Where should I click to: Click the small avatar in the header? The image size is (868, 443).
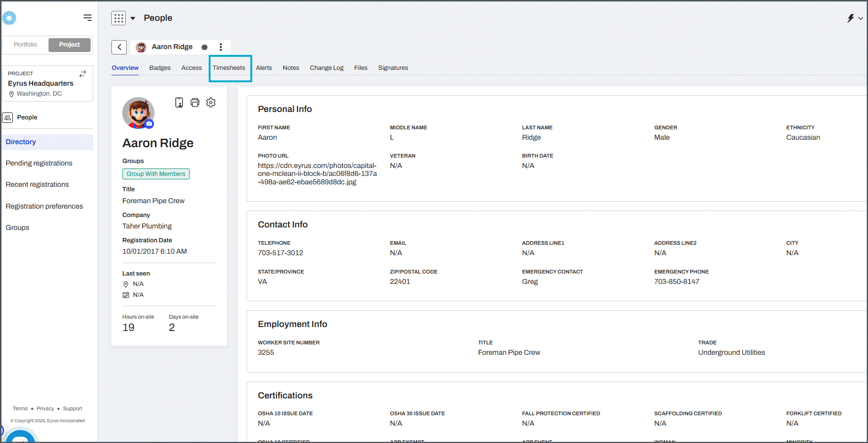click(141, 47)
